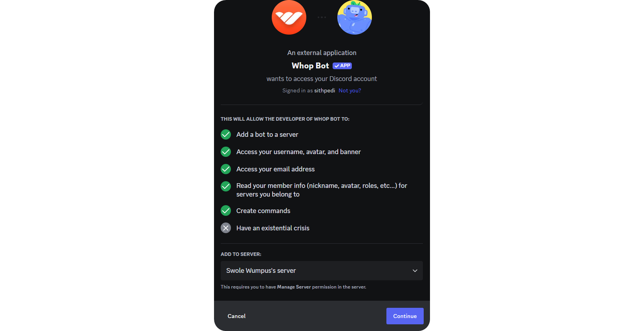Viewport: 644px width, 331px height.
Task: Click the checkmark beside Create commands
Action: click(225, 211)
